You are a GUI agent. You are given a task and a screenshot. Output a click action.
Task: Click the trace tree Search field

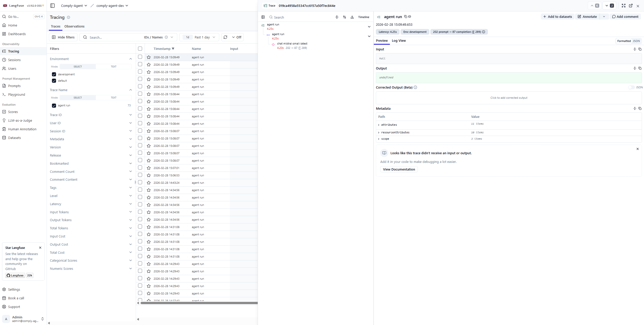[300, 17]
